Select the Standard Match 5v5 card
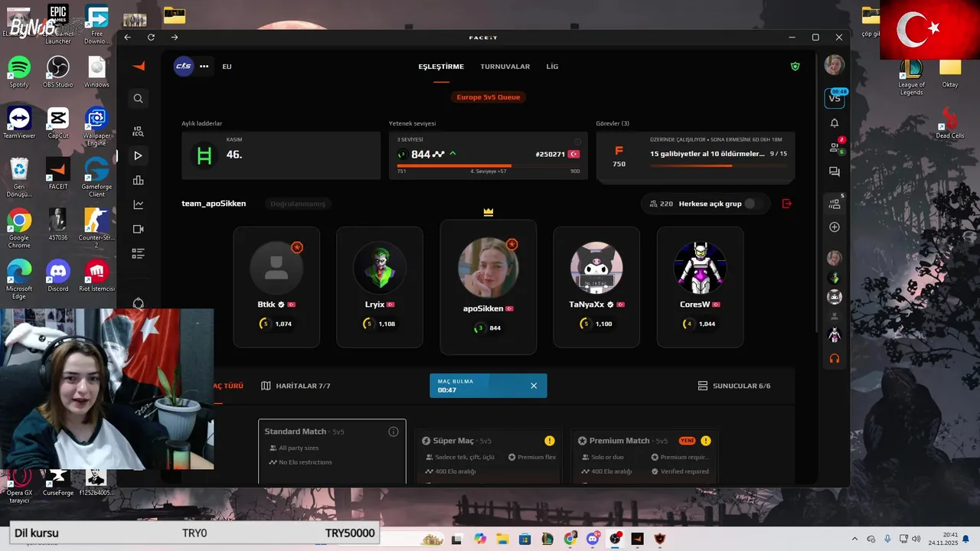 point(332,452)
